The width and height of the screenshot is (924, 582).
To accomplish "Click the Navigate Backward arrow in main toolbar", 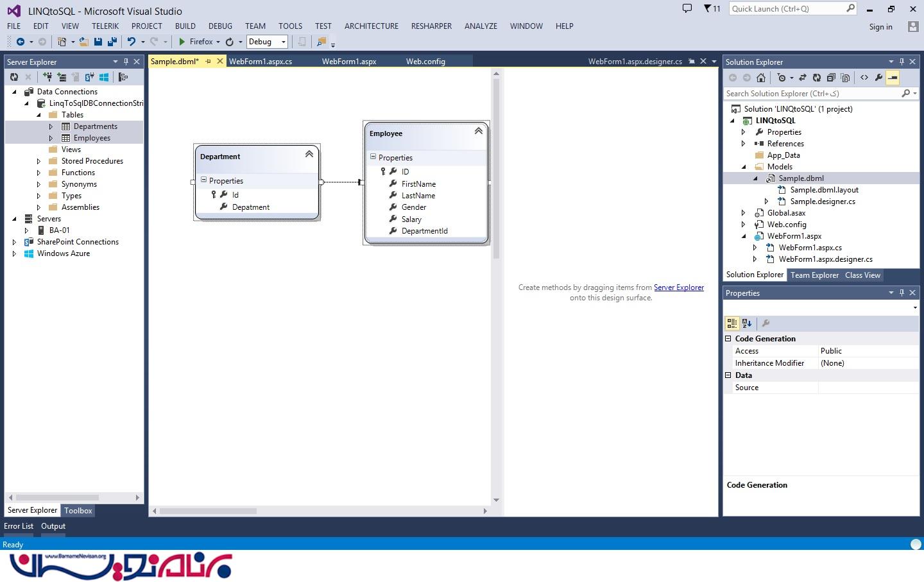I will pyautogui.click(x=21, y=42).
